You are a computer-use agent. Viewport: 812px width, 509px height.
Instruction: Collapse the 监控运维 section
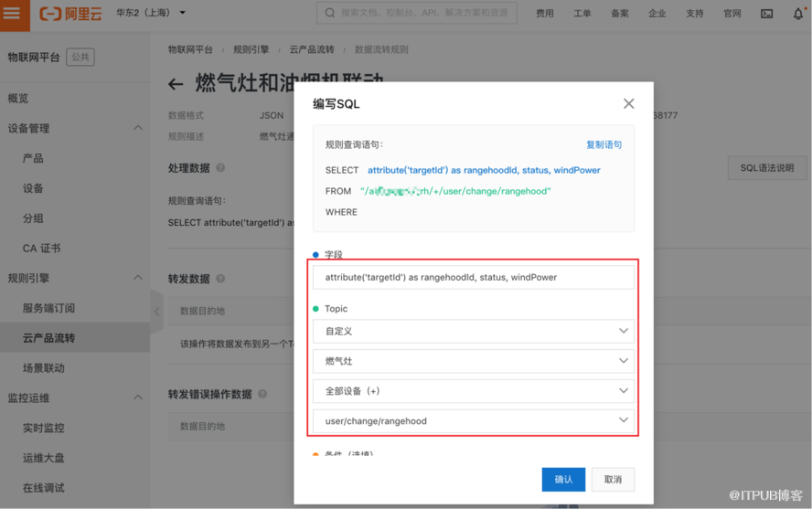pos(138,398)
